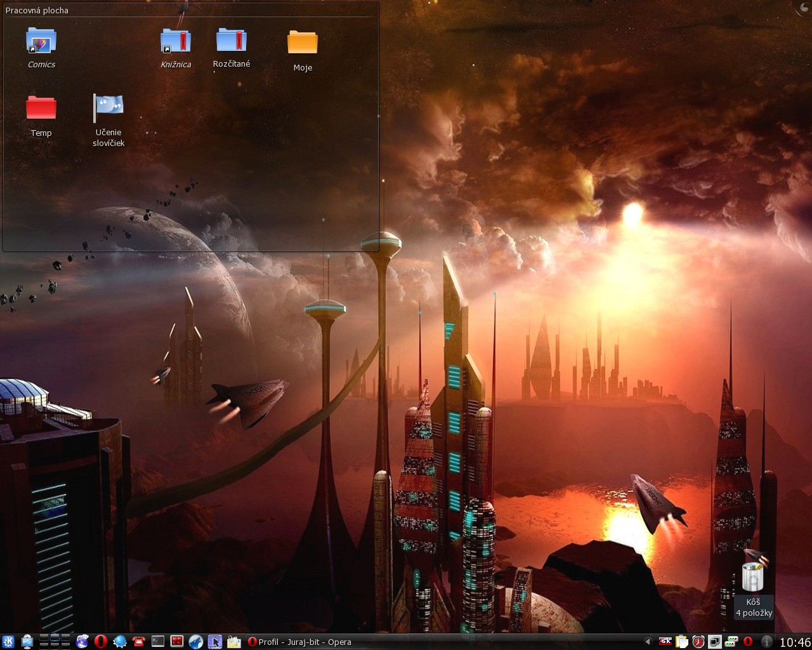Open the network monitor tray icon
This screenshot has height=650, width=812.
coord(731,642)
